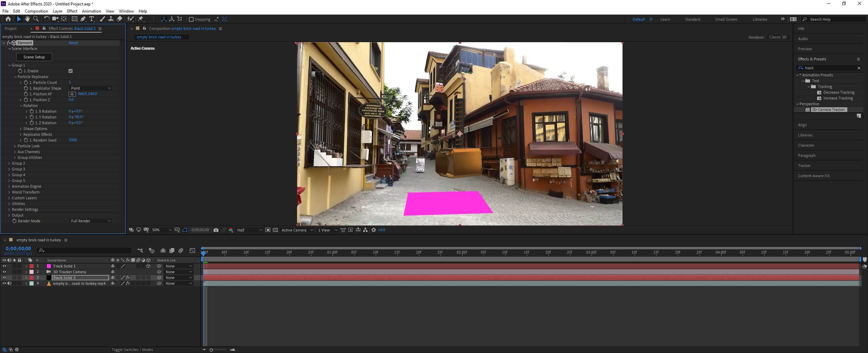This screenshot has height=353, width=868.
Task: Toggle visibility of the Black Solid 3 layer
Action: (4, 278)
